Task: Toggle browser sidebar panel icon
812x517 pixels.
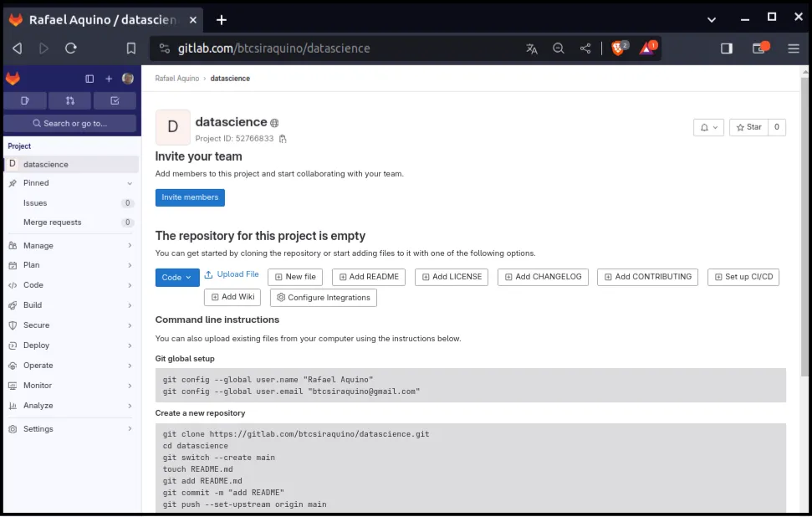Action: [x=727, y=49]
